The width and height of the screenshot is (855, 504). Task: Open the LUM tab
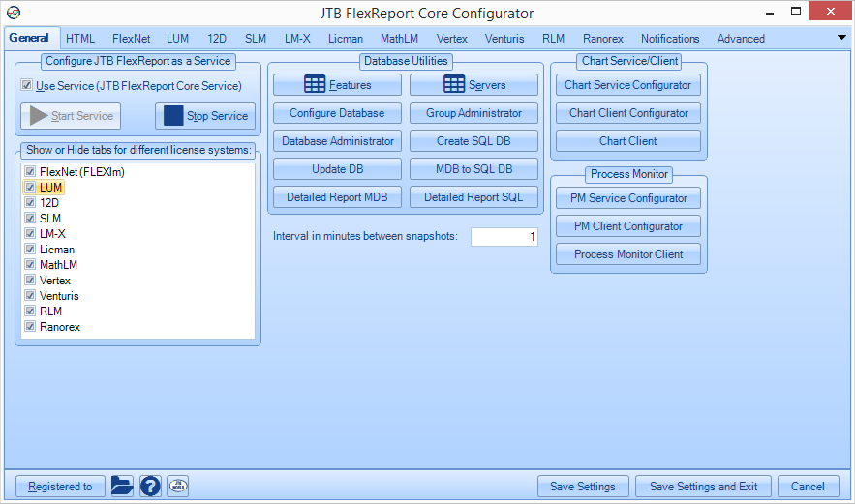[x=177, y=39]
